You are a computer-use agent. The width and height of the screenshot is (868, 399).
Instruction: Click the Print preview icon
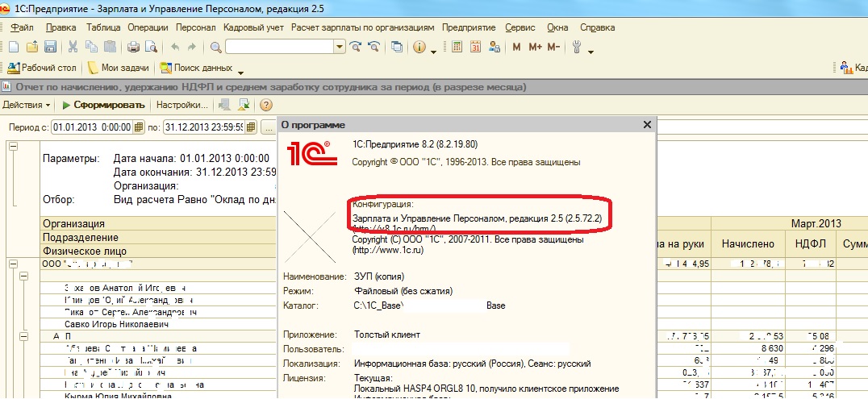[x=151, y=47]
